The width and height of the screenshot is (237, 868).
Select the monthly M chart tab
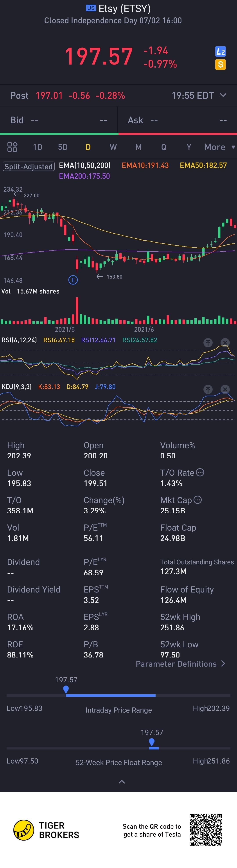[138, 147]
